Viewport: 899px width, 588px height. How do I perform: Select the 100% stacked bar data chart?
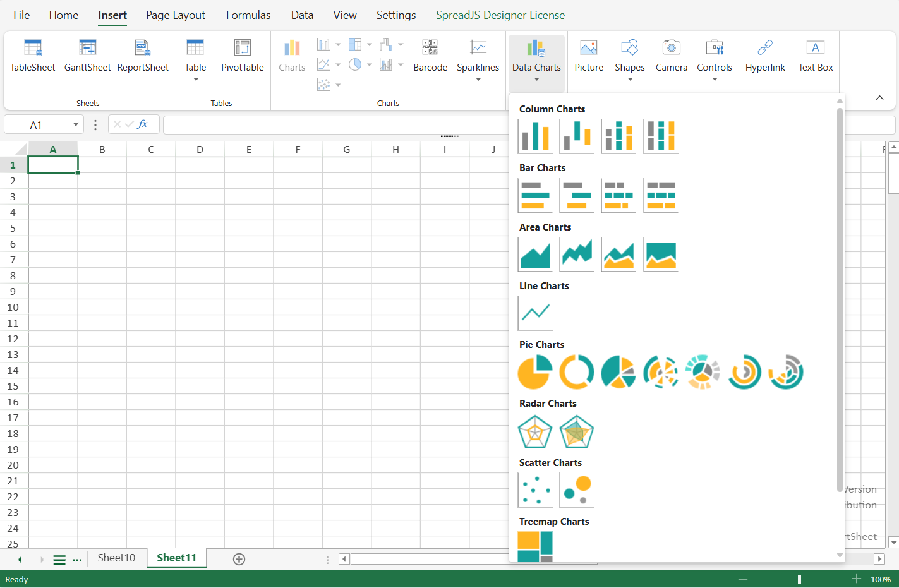661,195
